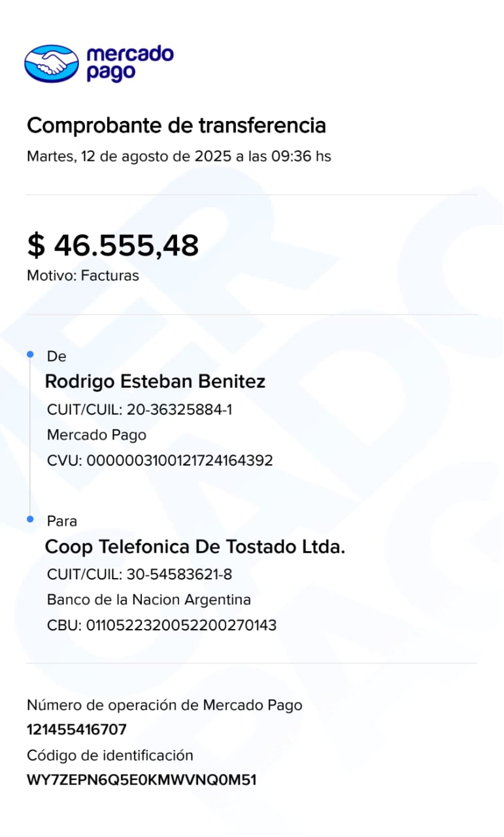Select the recipient CBU number
Screen dimensions: 504x837
[x=162, y=625]
